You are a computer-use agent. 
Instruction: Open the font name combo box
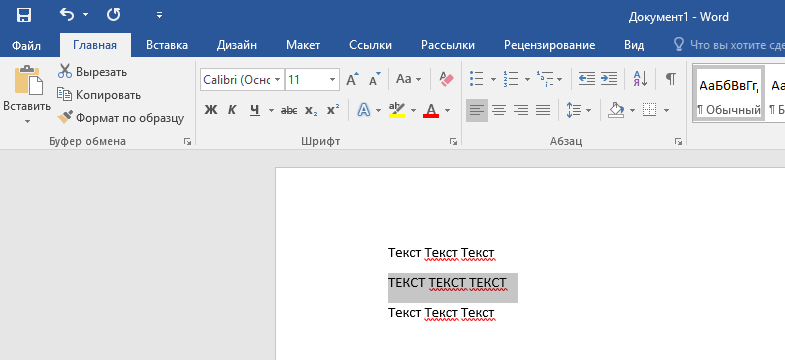coord(242,80)
